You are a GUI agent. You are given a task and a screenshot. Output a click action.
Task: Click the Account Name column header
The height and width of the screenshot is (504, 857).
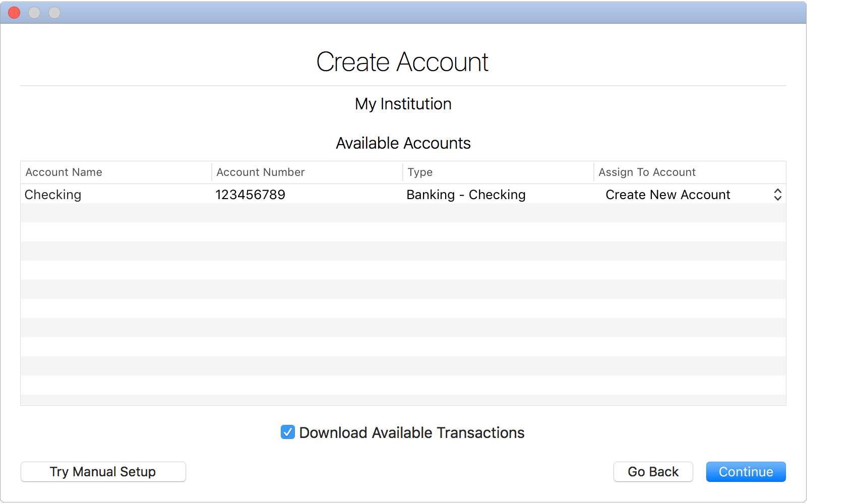tap(64, 172)
